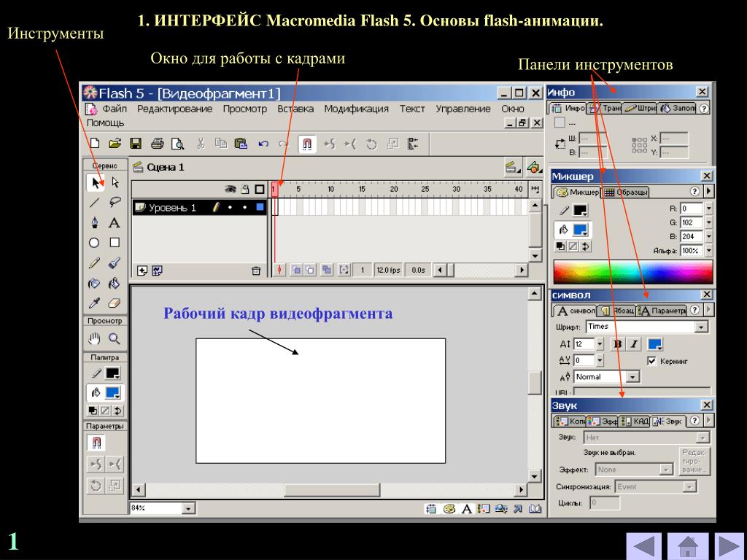Switch to the Абзац tab

617,311
